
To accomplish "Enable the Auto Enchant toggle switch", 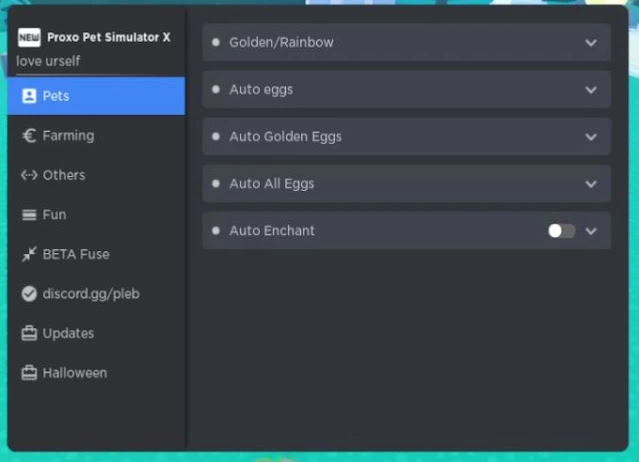I will tap(562, 231).
